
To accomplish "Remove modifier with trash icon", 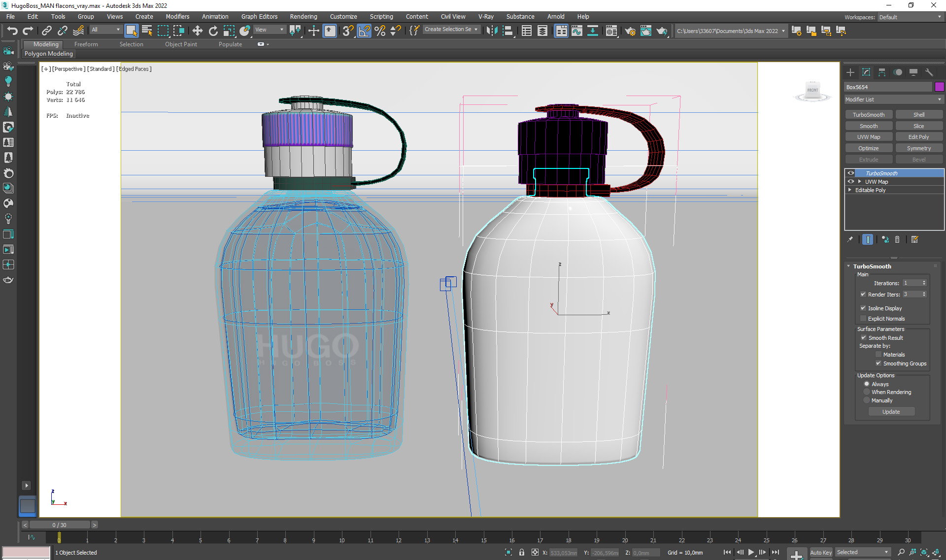I will [x=897, y=239].
